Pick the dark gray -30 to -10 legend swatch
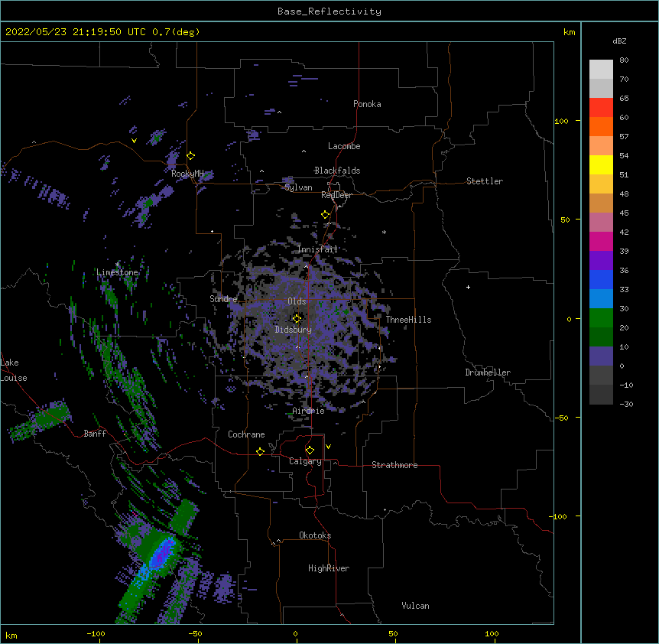Screen dimensions: 659x644 [601, 395]
